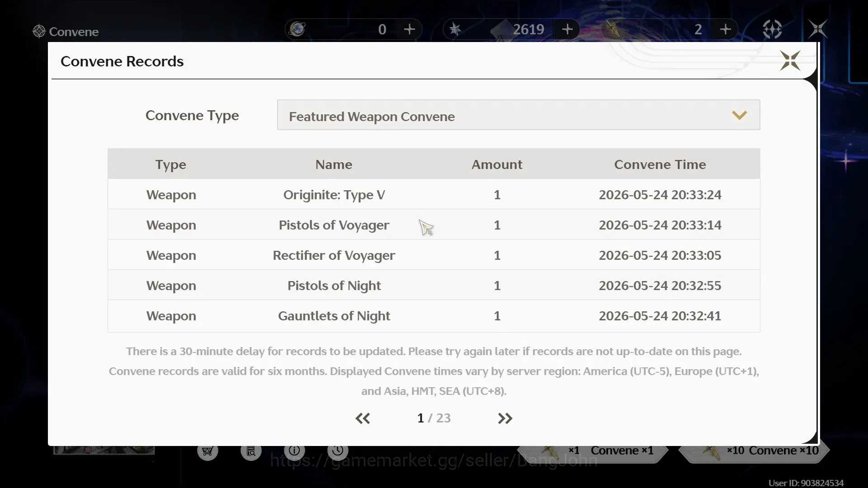Expand Featured Weapon Convene chevron arrow

pyautogui.click(x=739, y=115)
